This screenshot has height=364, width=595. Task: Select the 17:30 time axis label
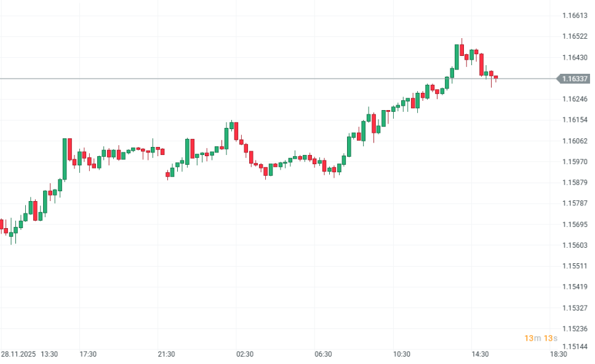(x=89, y=354)
